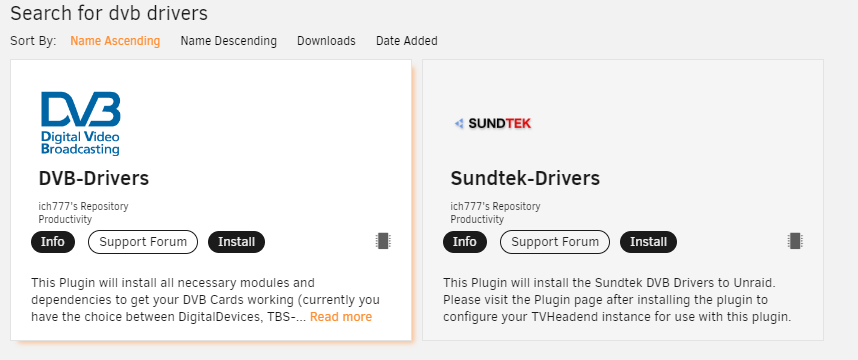The height and width of the screenshot is (360, 858).
Task: Install the DVB-Drivers plugin
Action: [x=236, y=242]
